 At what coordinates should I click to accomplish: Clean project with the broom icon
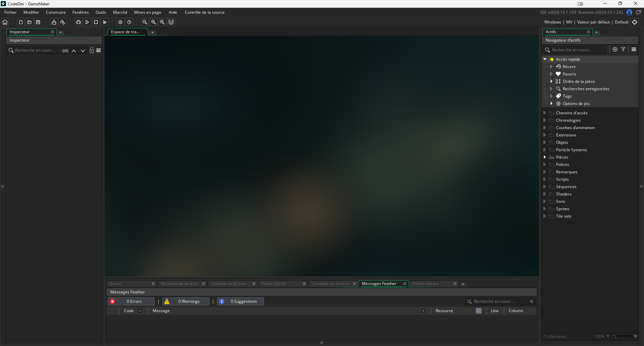pyautogui.click(x=105, y=22)
